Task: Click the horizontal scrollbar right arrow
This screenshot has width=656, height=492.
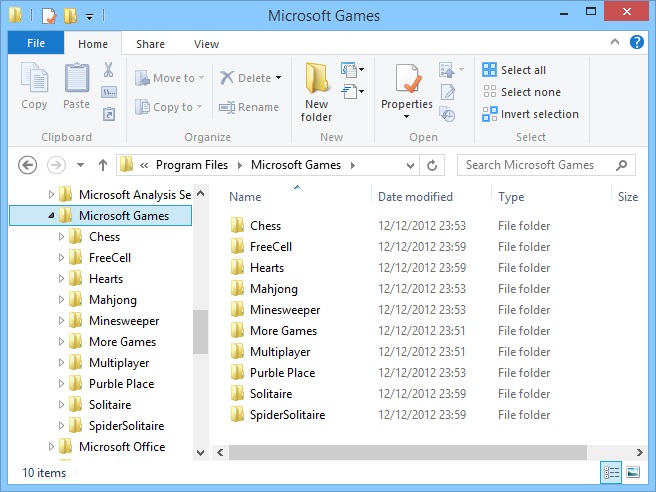Action: 640,452
